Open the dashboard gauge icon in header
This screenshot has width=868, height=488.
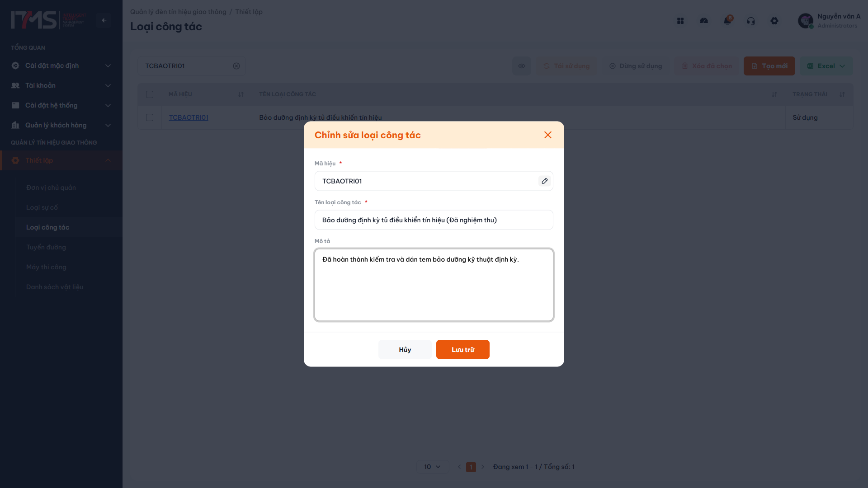(704, 21)
